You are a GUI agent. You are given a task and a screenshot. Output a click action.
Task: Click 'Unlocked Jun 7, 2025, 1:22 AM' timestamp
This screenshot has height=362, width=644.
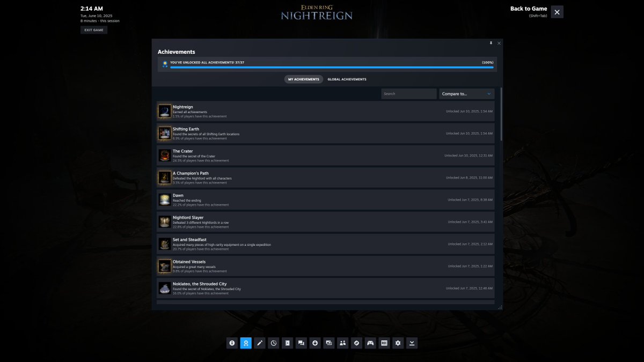tap(470, 266)
